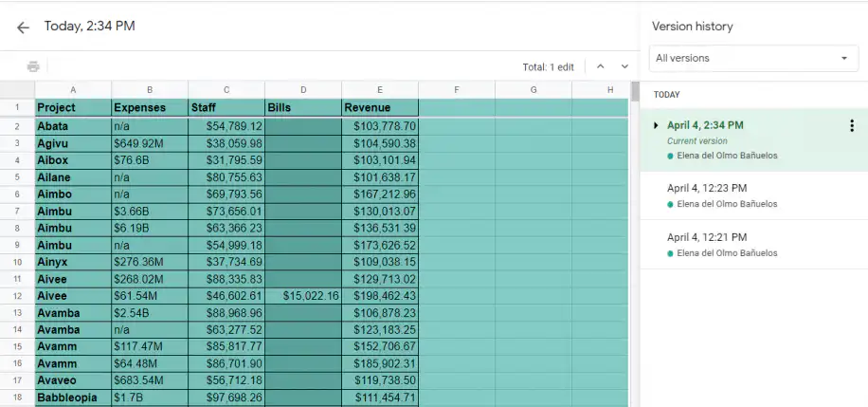The width and height of the screenshot is (868, 407).
Task: Click the print icon
Action: click(x=33, y=66)
